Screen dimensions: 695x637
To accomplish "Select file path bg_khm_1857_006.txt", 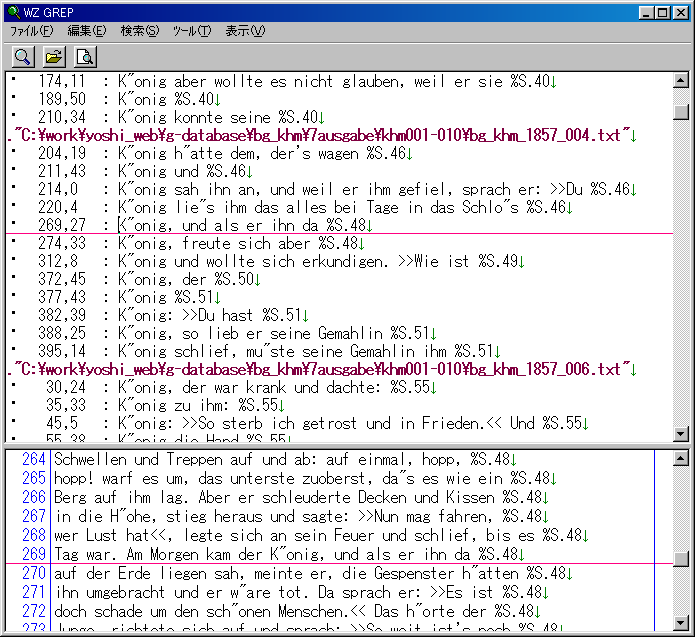I will tap(322, 369).
